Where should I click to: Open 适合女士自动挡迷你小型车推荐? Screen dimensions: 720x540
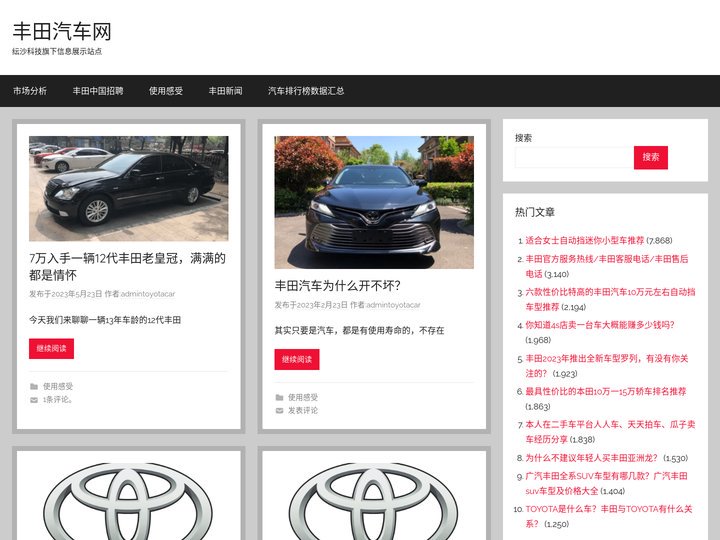(x=585, y=241)
